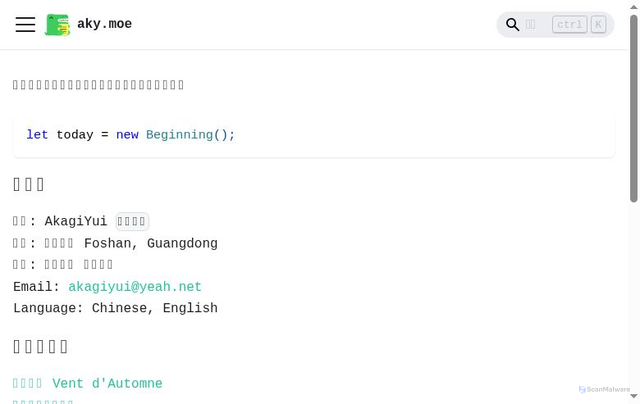Click the scrollbar down arrow

tap(633, 396)
